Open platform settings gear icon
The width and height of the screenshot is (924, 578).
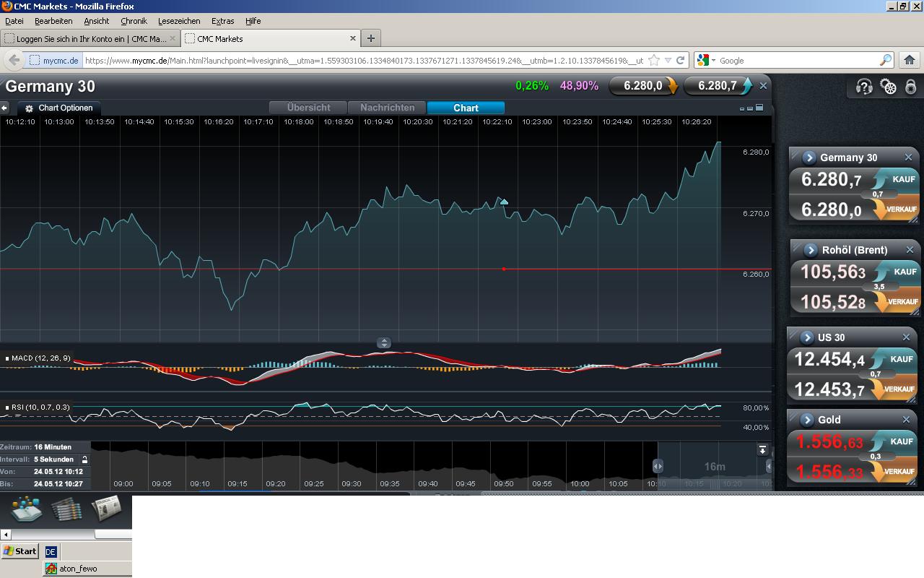889,87
